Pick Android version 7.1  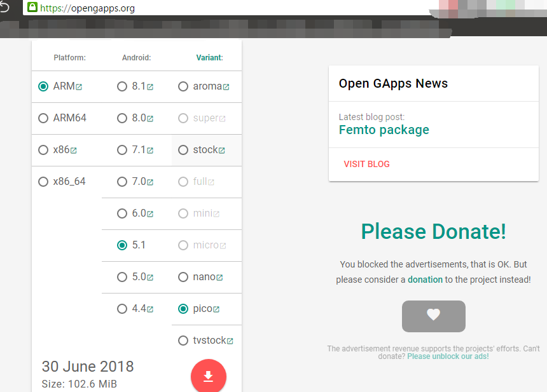coord(122,150)
